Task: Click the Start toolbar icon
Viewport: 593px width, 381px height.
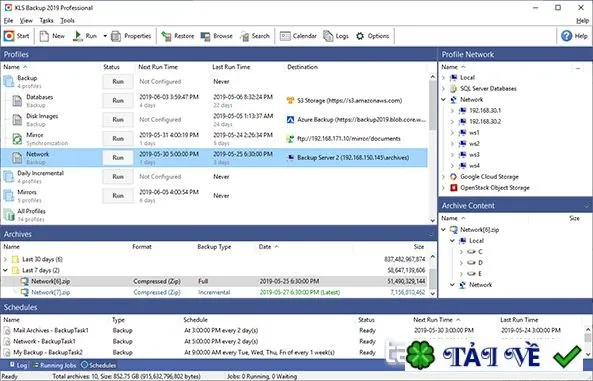Action: (9, 36)
